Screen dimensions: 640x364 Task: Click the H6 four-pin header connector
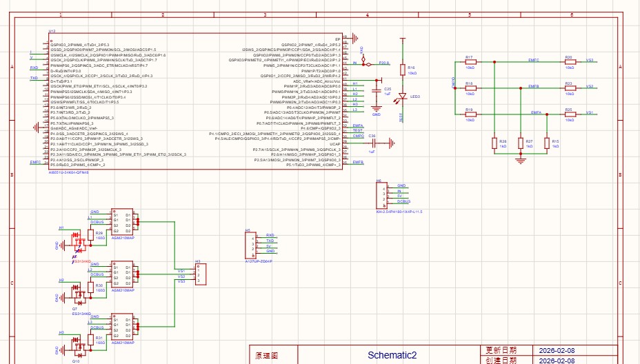pos(381,196)
